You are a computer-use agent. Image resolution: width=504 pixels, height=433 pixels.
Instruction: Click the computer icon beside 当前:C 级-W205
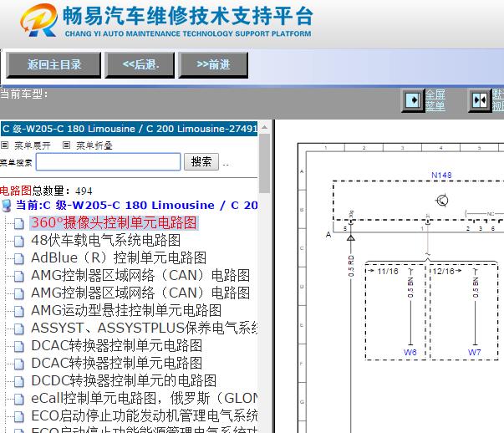[x=7, y=206]
